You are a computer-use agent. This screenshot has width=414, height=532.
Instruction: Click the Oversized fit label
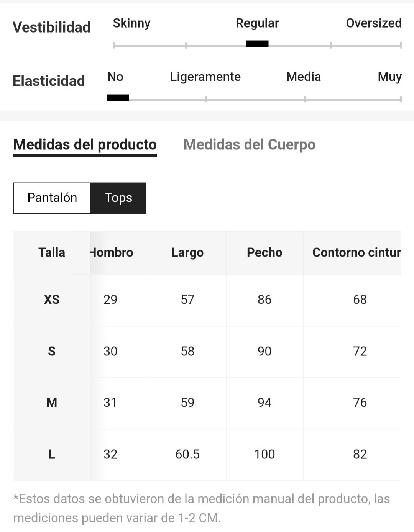[x=374, y=23]
